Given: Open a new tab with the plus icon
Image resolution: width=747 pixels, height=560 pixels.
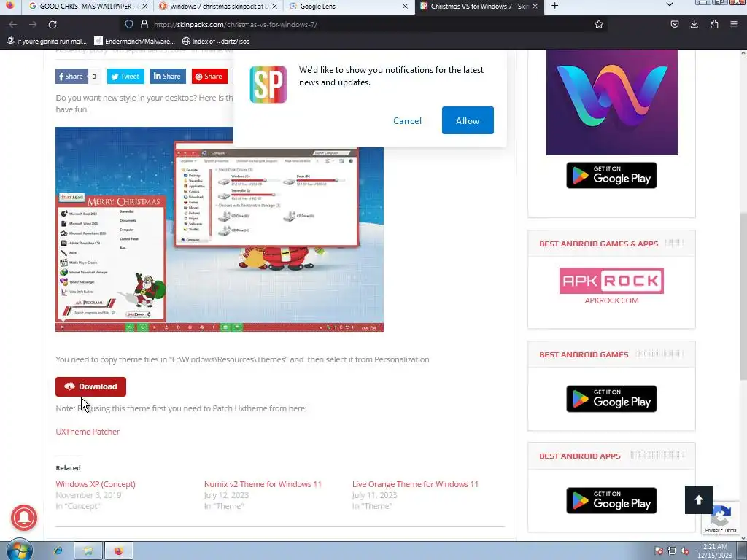Looking at the screenshot, I should pos(554,6).
